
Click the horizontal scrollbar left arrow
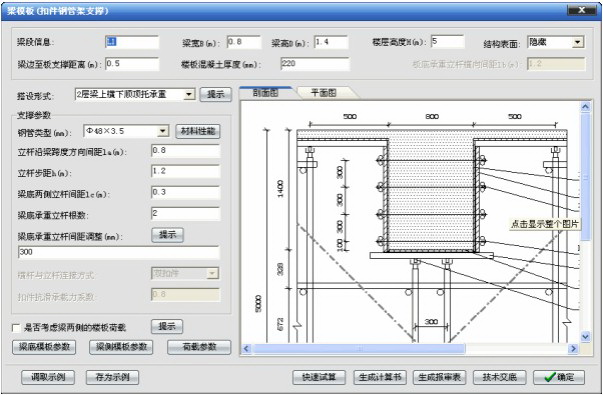(247, 349)
